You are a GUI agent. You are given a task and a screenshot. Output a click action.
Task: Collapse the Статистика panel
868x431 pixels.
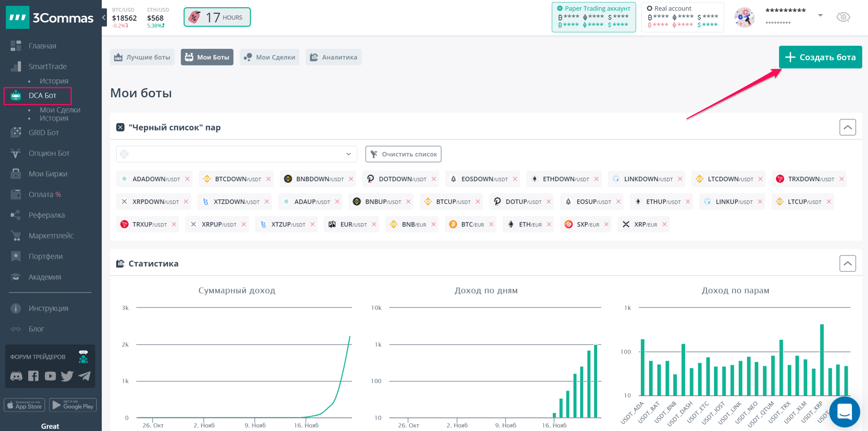(847, 263)
